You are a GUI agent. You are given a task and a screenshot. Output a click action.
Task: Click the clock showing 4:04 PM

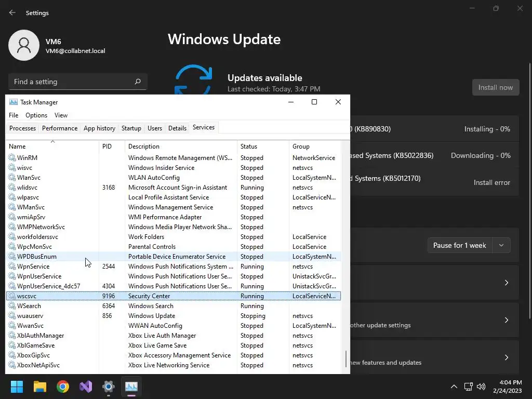pos(510,382)
